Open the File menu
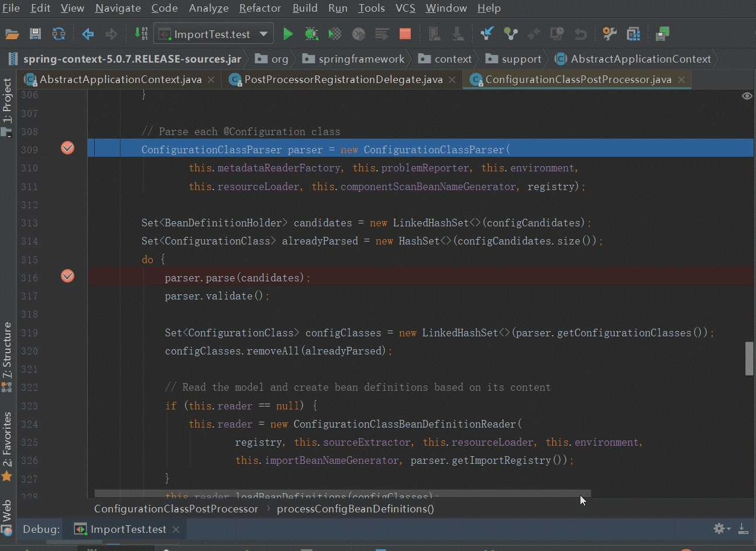Image resolution: width=756 pixels, height=551 pixels. (11, 8)
